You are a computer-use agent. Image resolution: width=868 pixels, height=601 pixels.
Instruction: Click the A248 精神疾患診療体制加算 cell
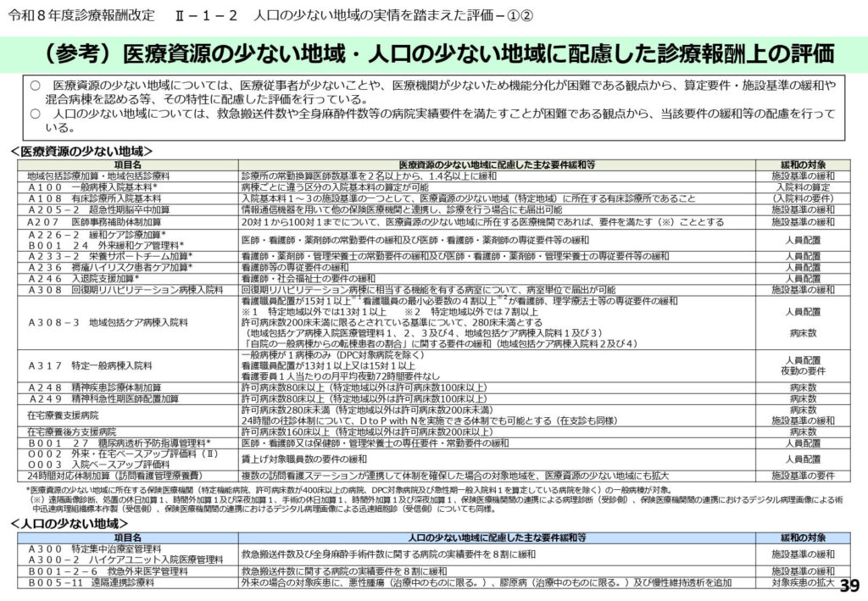(x=93, y=387)
